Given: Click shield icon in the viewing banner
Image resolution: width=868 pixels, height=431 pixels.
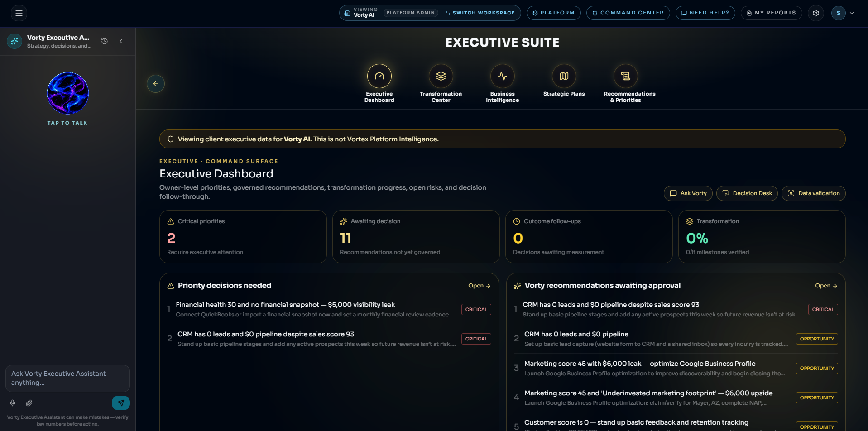Looking at the screenshot, I should pos(171,139).
